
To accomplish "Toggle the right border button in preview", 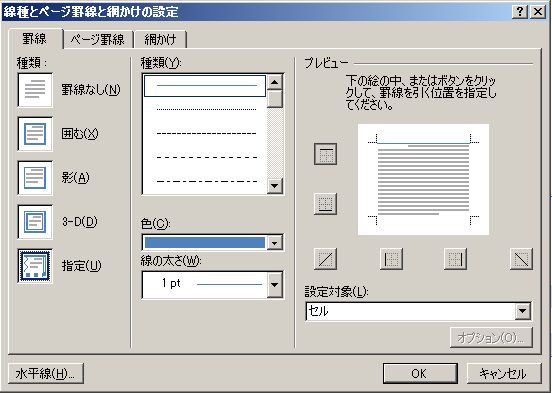I will 456,259.
